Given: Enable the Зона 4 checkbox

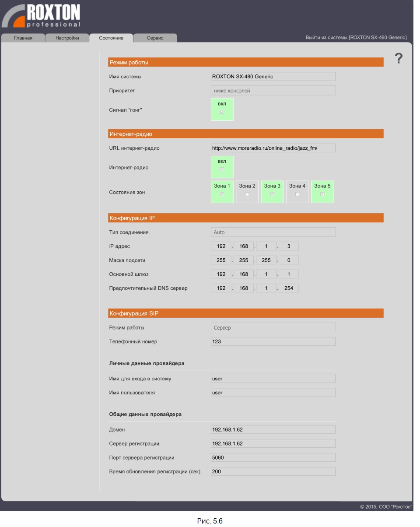Looking at the screenshot, I should click(297, 194).
